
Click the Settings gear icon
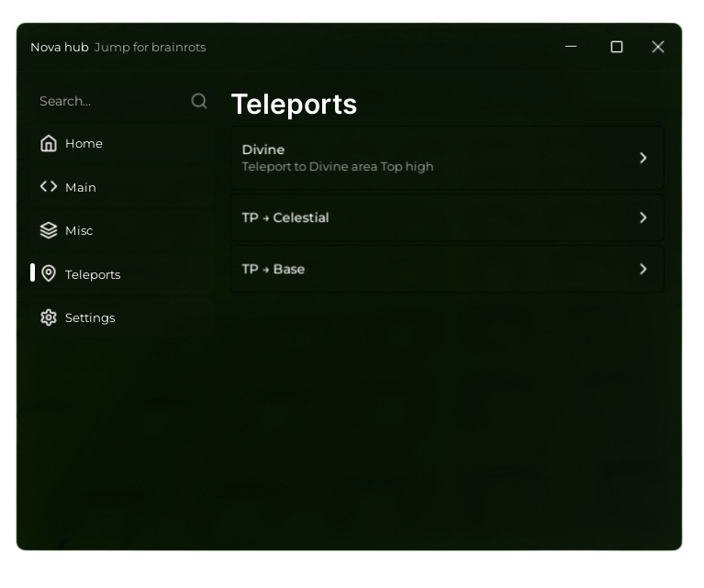49,317
